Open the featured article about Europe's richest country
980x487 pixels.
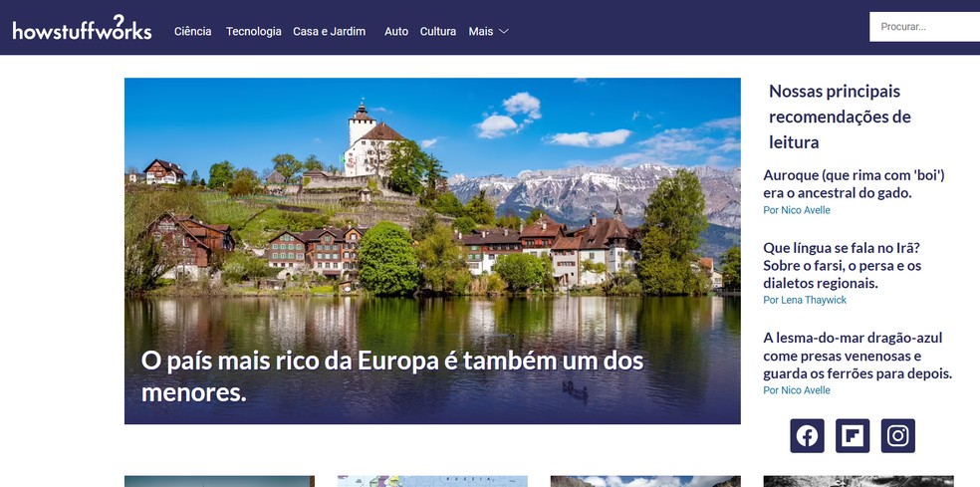(x=432, y=251)
